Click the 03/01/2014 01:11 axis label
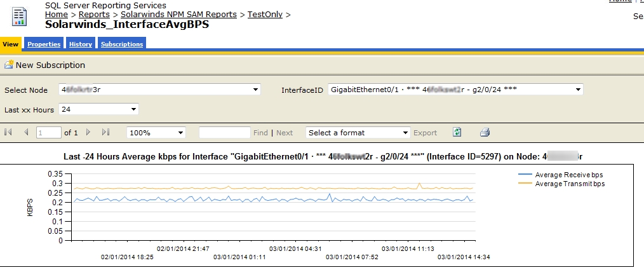The height and width of the screenshot is (277, 644). 239,257
